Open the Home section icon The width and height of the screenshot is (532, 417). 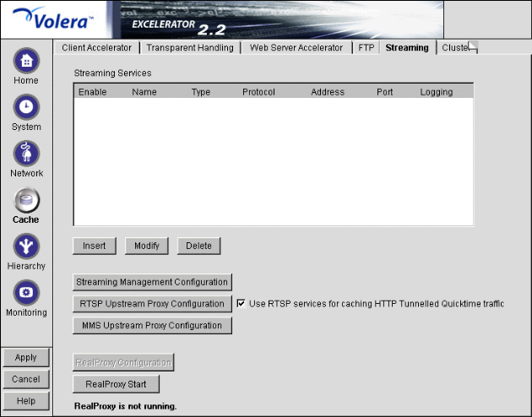pos(26,61)
